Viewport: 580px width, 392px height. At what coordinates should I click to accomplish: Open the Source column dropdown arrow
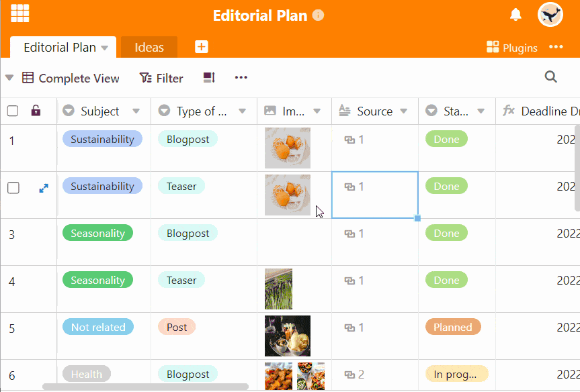[x=403, y=111]
